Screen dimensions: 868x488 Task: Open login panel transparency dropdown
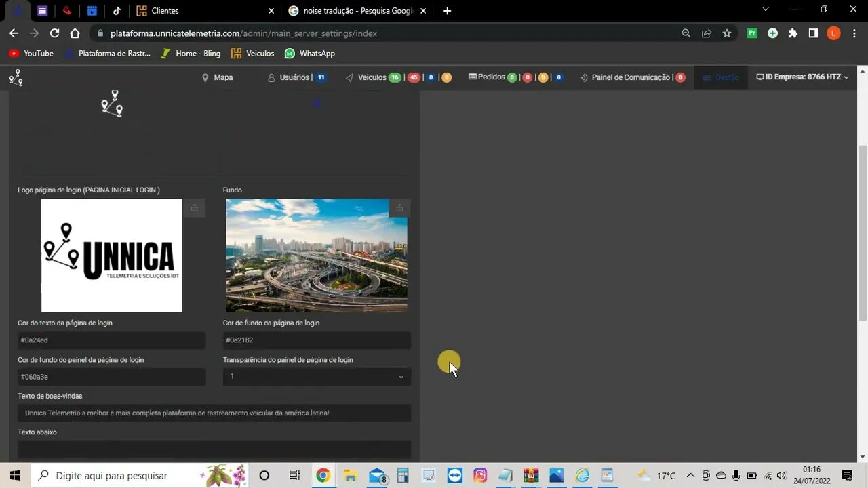317,377
